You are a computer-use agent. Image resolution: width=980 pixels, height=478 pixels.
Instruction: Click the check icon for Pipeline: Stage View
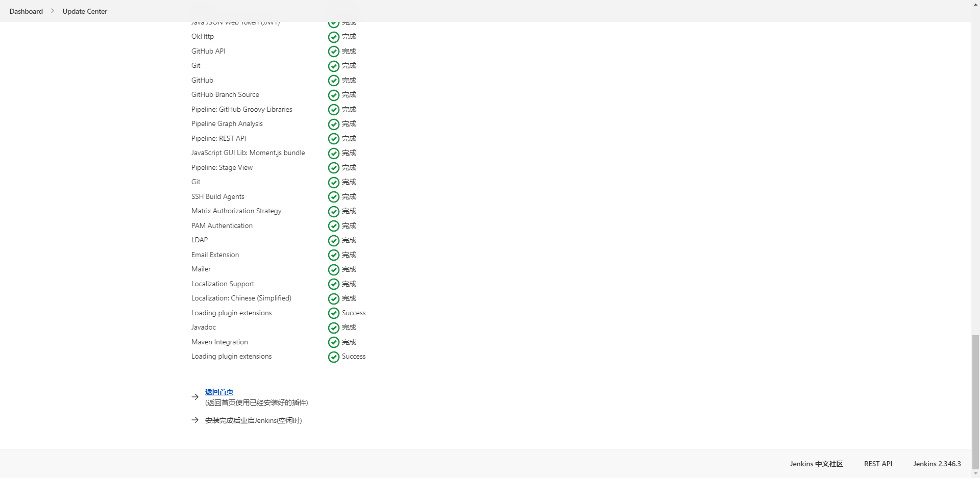coord(334,168)
